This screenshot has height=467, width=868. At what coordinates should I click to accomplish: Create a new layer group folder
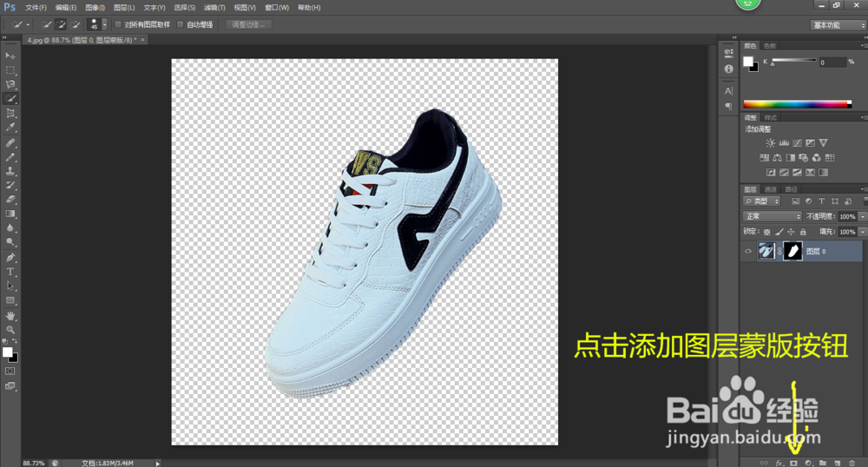pyautogui.click(x=823, y=463)
